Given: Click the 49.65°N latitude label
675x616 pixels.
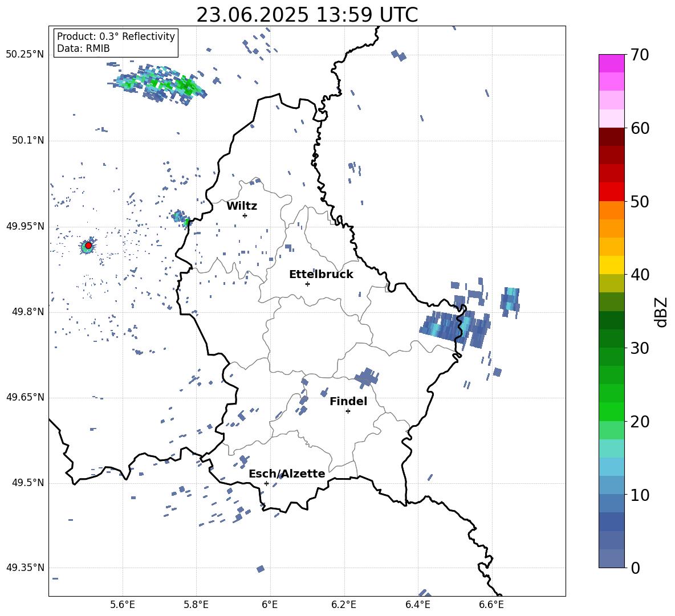Looking at the screenshot, I should coord(25,397).
